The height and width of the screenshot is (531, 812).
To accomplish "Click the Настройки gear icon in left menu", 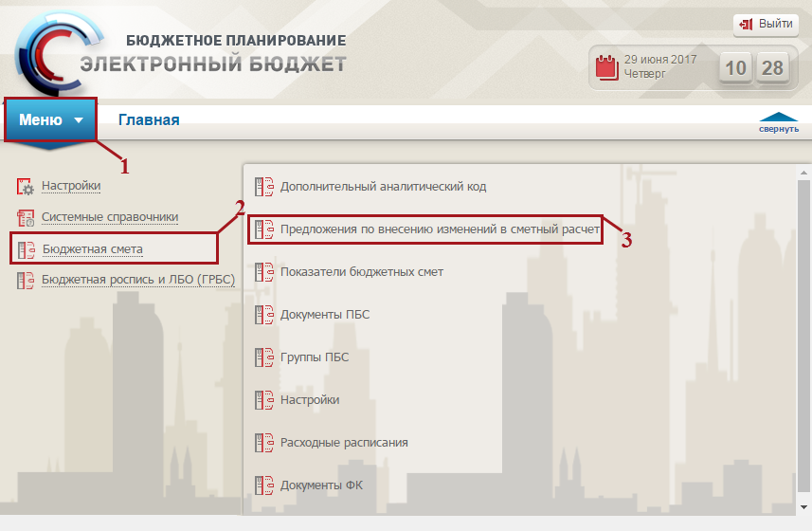I will point(26,186).
